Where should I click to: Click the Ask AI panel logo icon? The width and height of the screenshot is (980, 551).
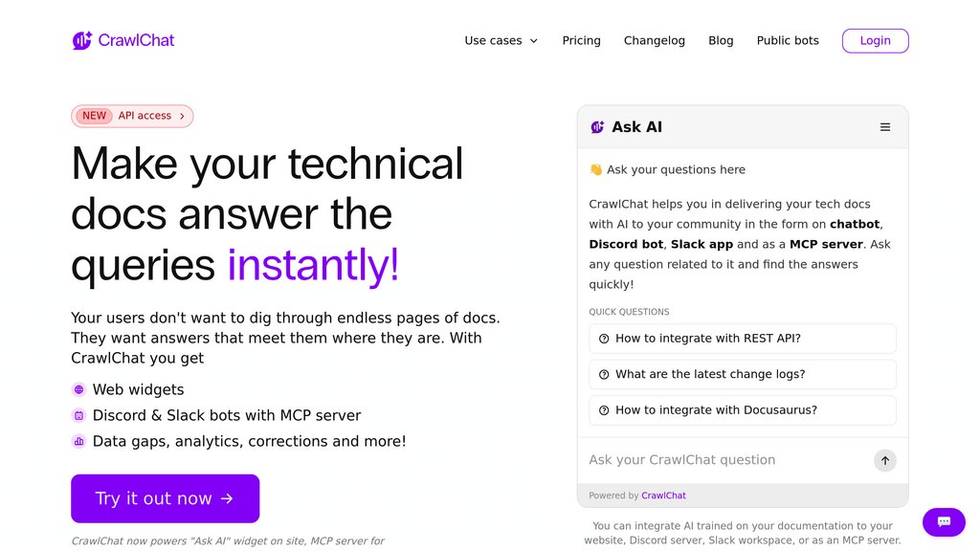pyautogui.click(x=597, y=127)
